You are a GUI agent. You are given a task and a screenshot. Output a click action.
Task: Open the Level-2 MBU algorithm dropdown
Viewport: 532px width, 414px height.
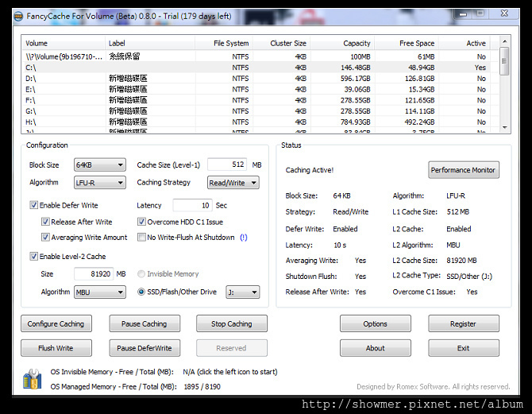tap(100, 292)
